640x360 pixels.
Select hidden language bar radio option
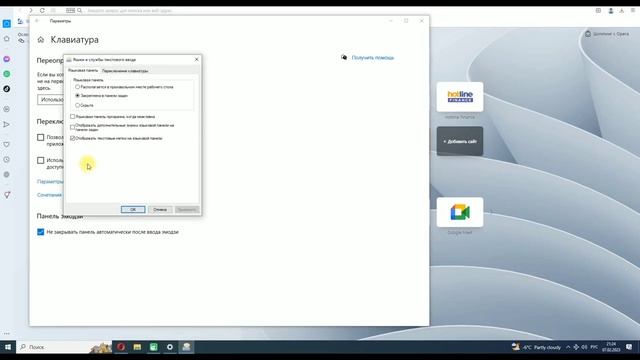point(78,105)
